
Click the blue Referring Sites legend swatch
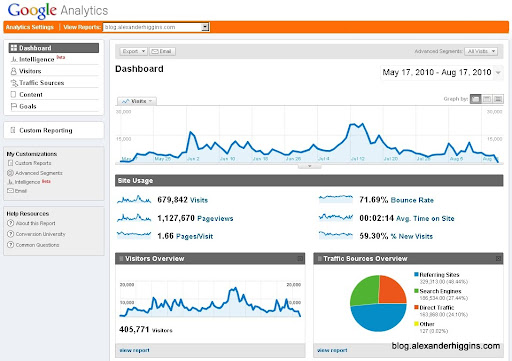pyautogui.click(x=416, y=275)
